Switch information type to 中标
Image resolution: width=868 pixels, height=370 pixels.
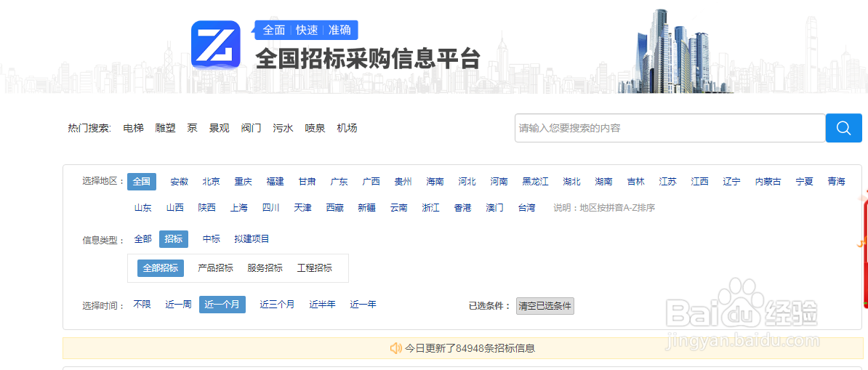[212, 239]
